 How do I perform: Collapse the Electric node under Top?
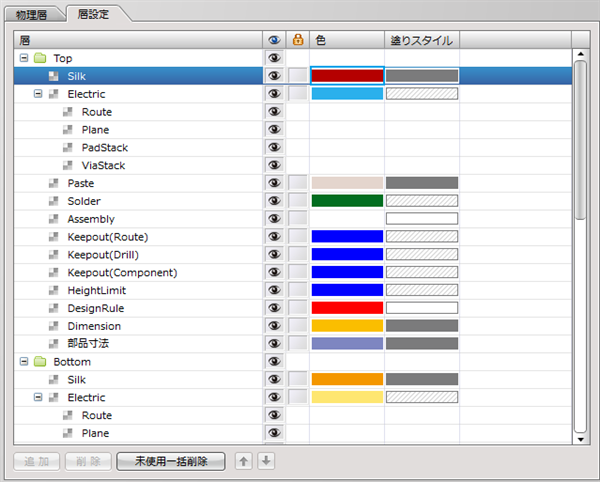[x=38, y=94]
